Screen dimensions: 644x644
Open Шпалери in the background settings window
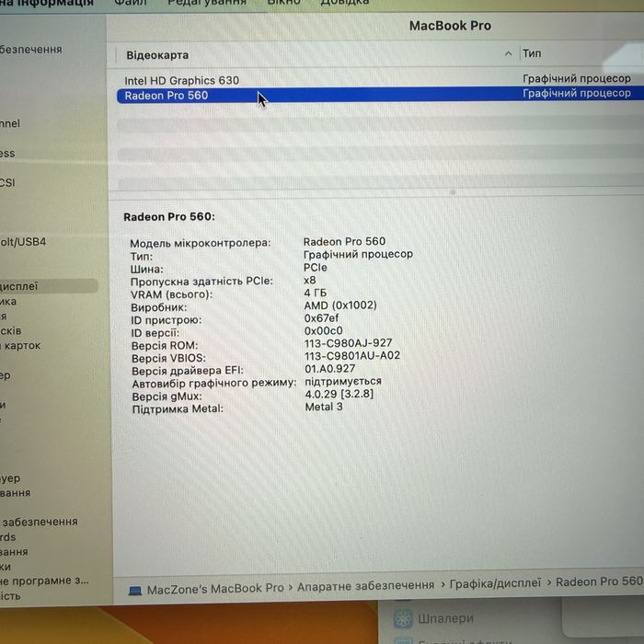coord(445,618)
